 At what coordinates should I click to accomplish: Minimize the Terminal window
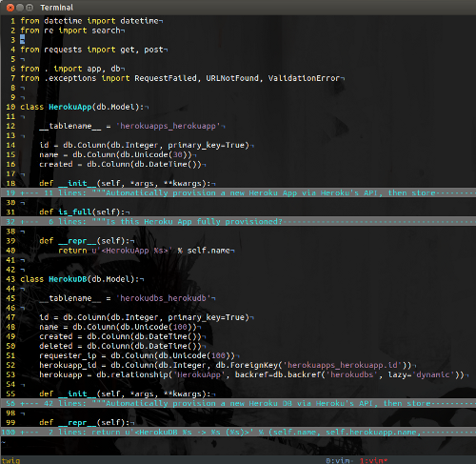pos(20,8)
